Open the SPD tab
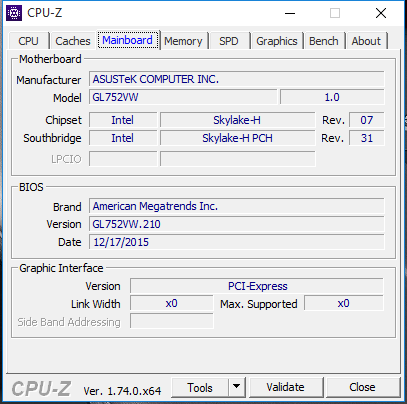Screen dimensions: 407x404 (229, 41)
